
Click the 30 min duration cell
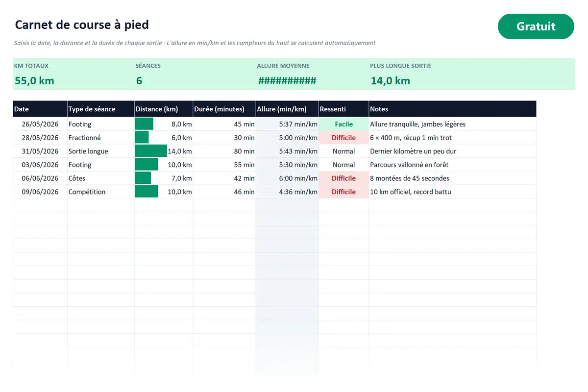[224, 138]
